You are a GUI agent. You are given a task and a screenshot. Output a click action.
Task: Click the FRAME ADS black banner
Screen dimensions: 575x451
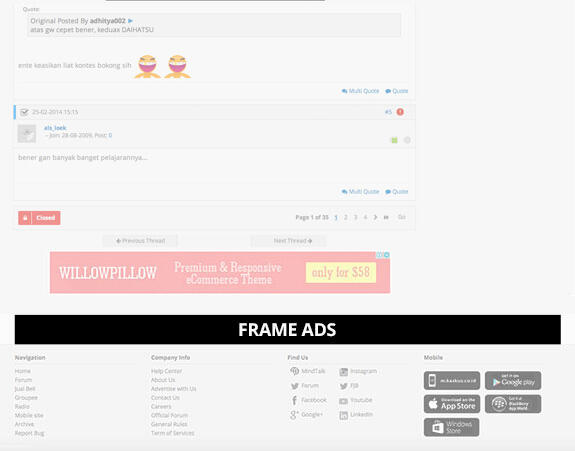(288, 329)
